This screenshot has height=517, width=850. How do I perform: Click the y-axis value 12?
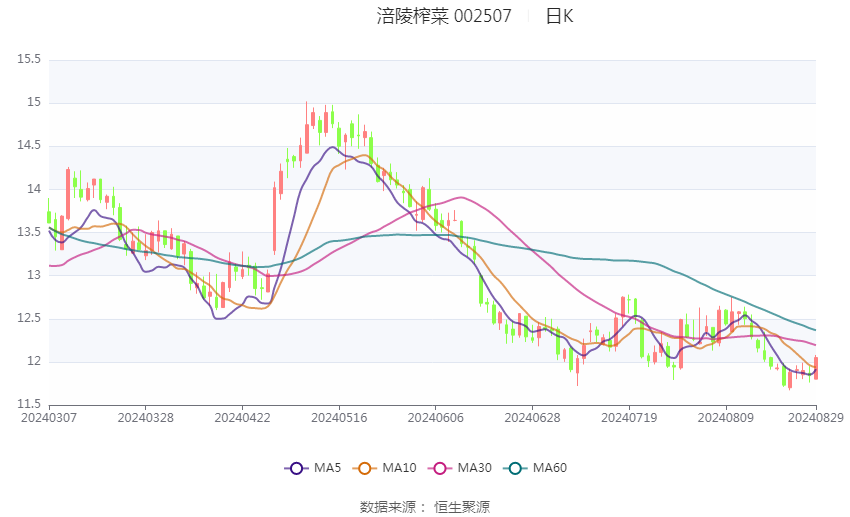(x=34, y=361)
